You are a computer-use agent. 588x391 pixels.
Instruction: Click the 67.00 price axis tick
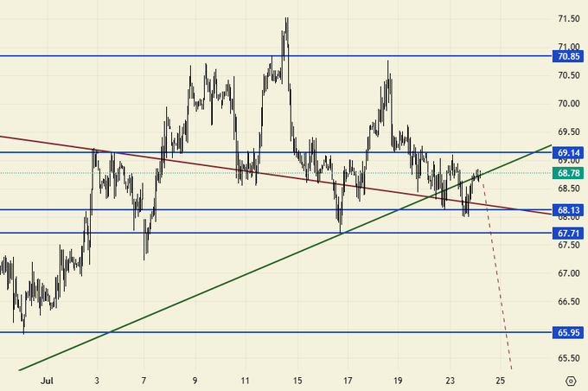[568, 273]
